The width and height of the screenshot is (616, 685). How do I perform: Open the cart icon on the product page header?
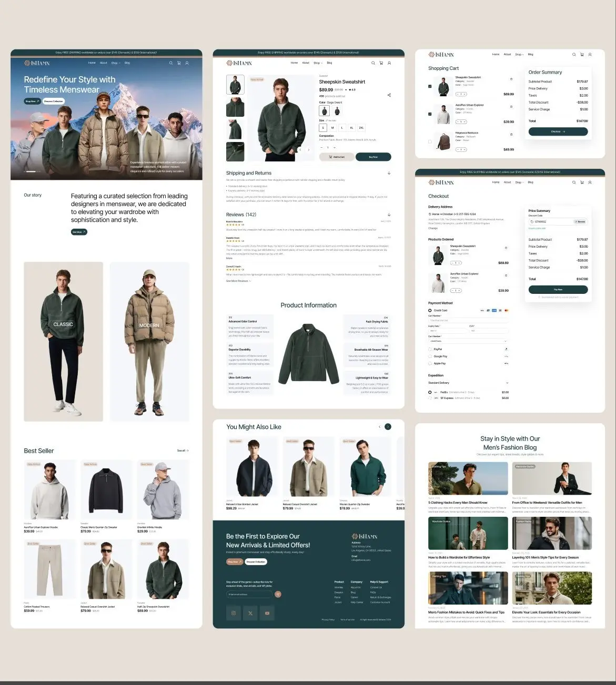coord(381,63)
